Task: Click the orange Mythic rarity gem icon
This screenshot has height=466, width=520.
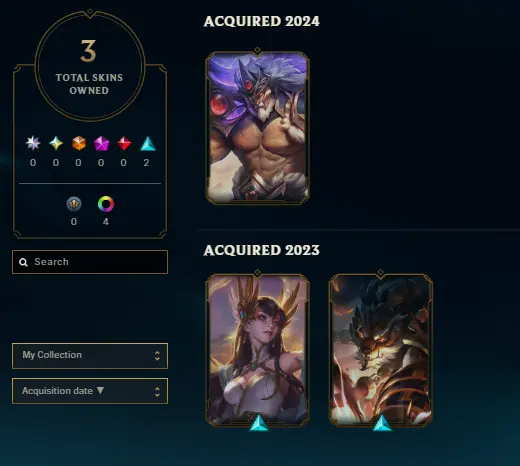Action: tap(79, 143)
